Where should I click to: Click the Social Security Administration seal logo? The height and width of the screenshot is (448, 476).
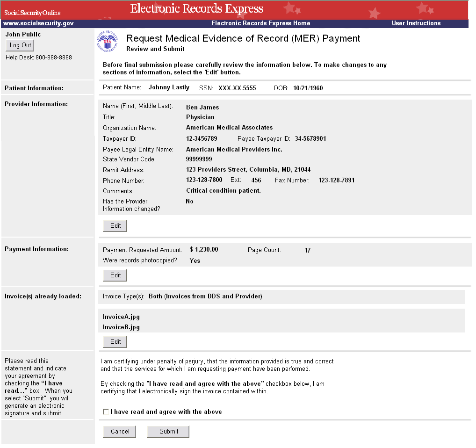[x=107, y=41]
